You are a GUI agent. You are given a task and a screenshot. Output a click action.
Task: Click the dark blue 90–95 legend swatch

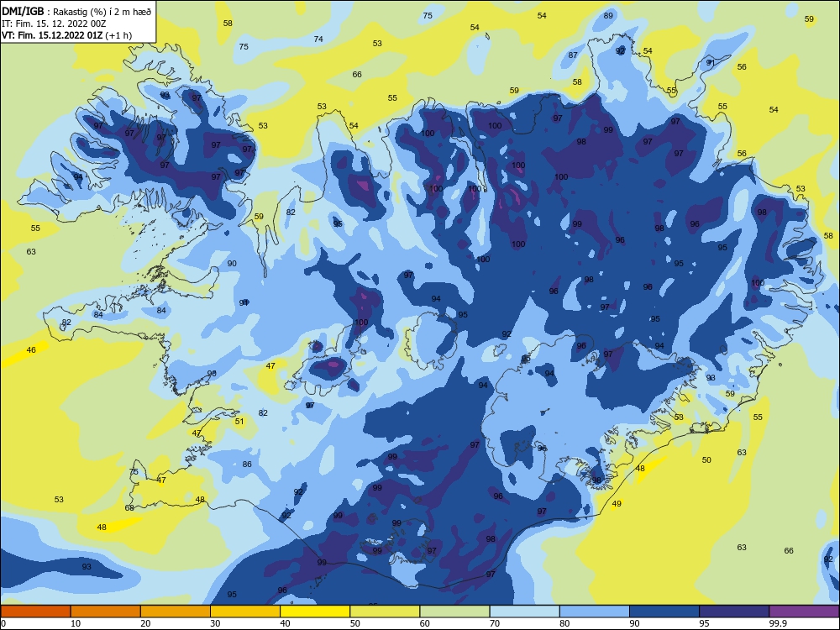(664, 612)
